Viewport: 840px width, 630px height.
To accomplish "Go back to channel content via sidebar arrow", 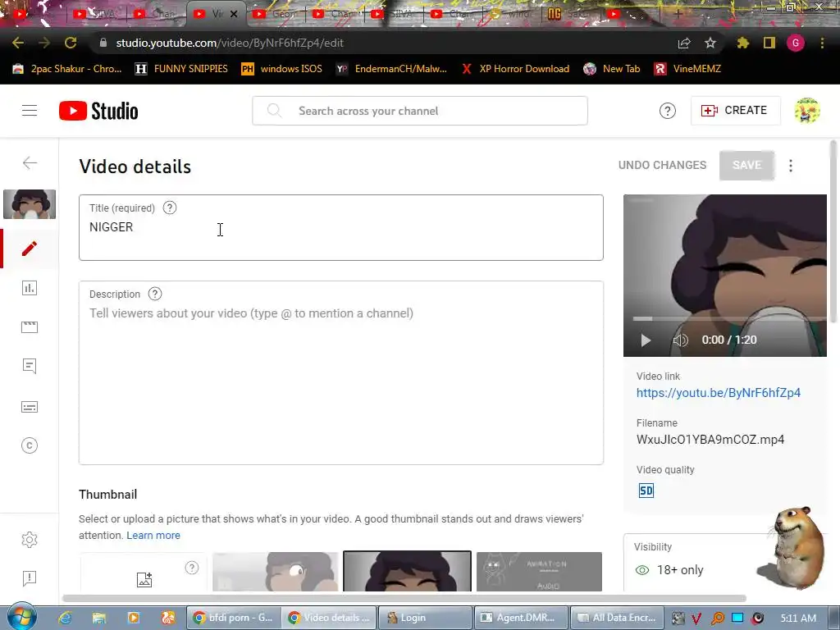I will pyautogui.click(x=30, y=163).
